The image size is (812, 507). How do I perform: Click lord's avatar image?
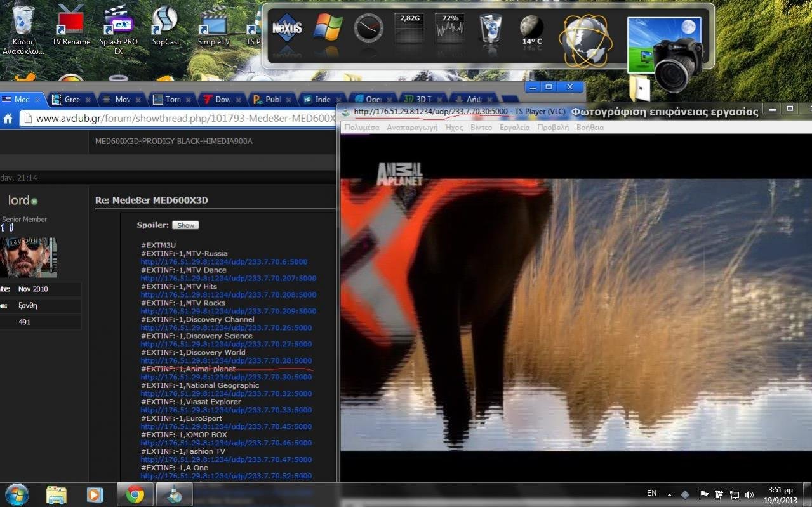point(28,257)
